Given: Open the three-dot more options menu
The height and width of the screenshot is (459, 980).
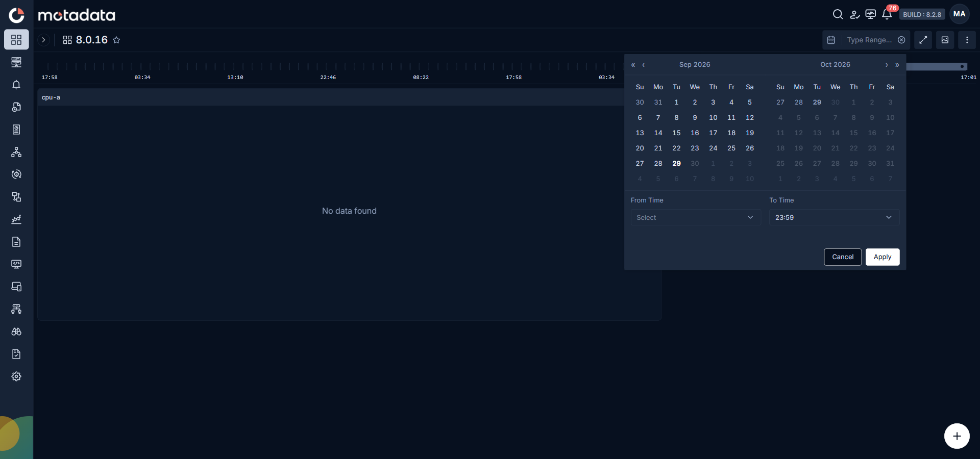Looking at the screenshot, I should click(x=967, y=40).
